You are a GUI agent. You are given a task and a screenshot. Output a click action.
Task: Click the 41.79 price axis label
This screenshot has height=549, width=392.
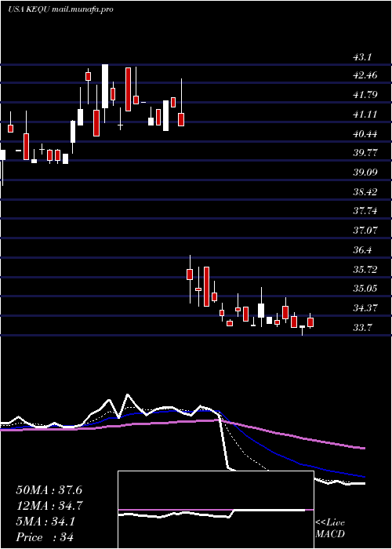point(365,95)
